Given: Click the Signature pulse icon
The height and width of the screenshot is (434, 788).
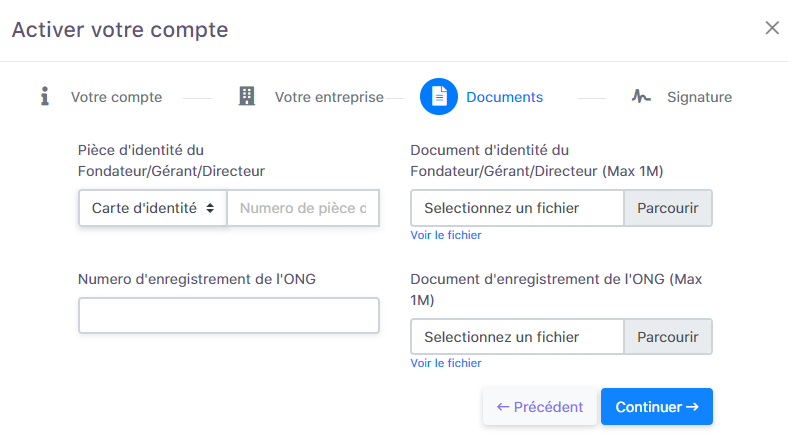Looking at the screenshot, I should pos(641,96).
